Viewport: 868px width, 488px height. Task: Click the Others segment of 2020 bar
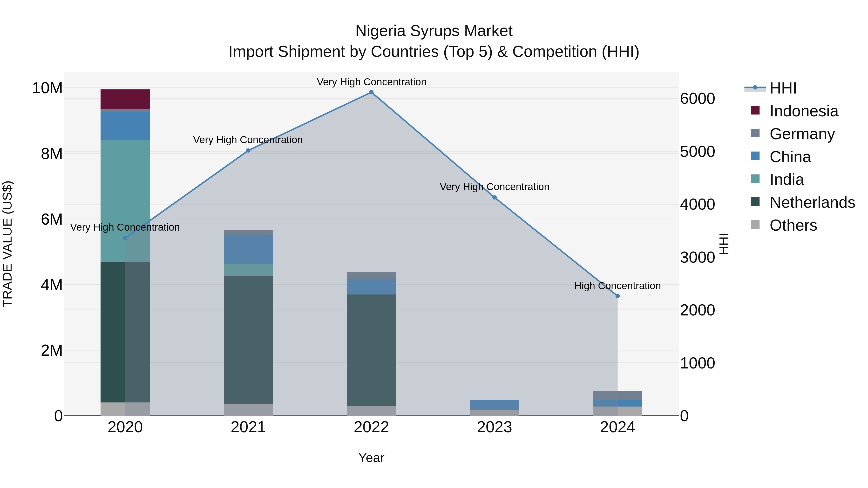(125, 409)
